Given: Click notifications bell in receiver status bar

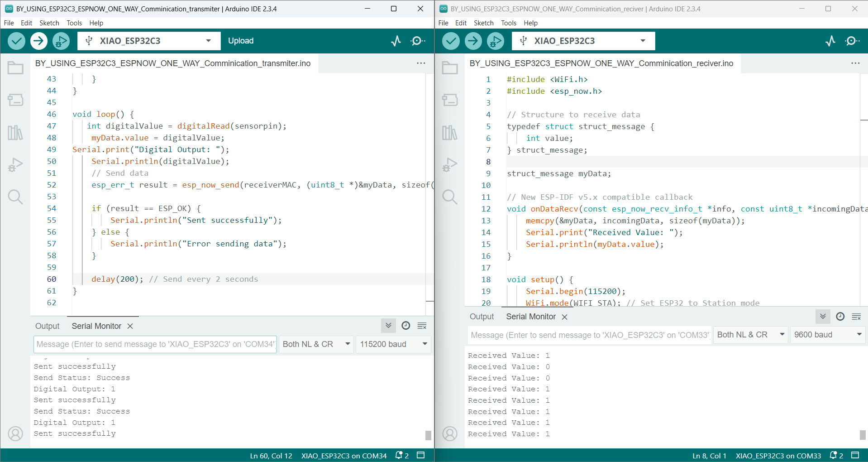Looking at the screenshot, I should (836, 456).
